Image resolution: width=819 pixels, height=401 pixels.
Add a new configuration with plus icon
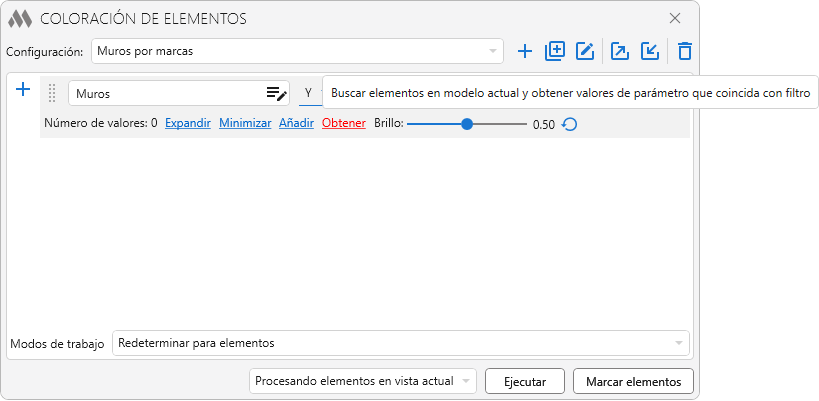point(525,51)
